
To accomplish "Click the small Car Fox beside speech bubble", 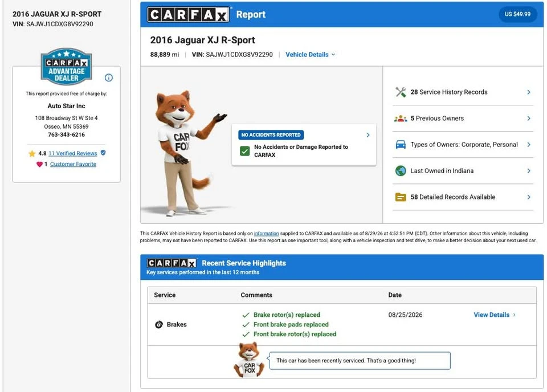I will click(x=249, y=360).
